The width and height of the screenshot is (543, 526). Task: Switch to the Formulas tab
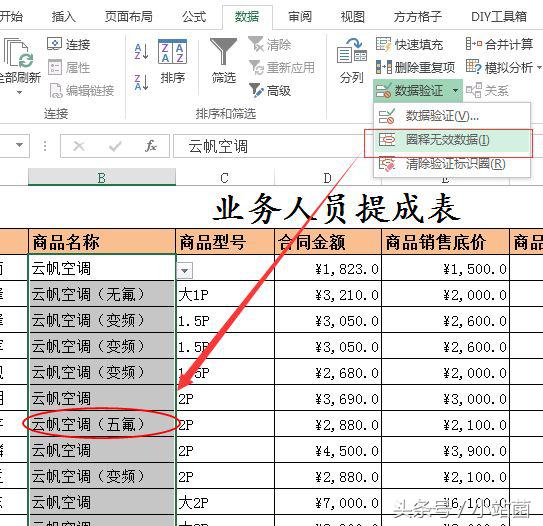[x=194, y=16]
